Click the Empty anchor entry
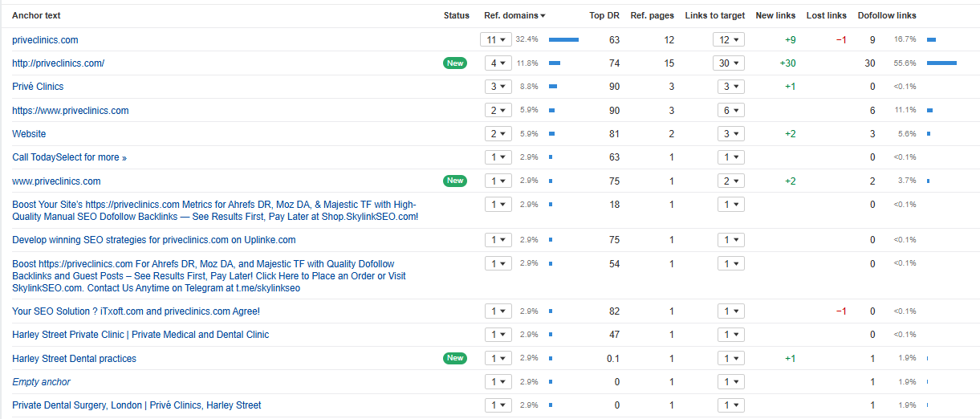Image resolution: width=980 pixels, height=419 pixels. click(x=41, y=382)
